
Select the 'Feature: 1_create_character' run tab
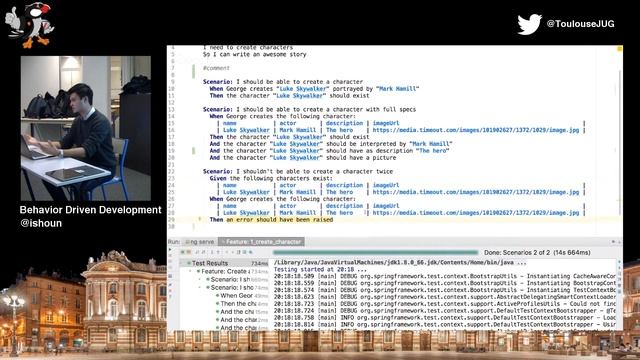[x=261, y=242]
